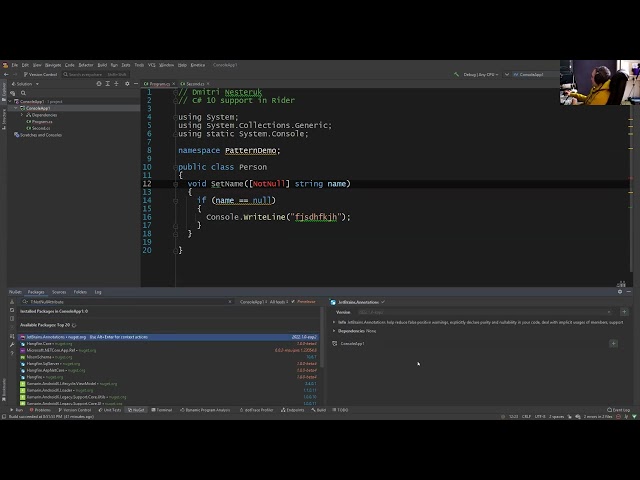
Task: Select the Hangfire.SqlServer package row
Action: tap(169, 364)
